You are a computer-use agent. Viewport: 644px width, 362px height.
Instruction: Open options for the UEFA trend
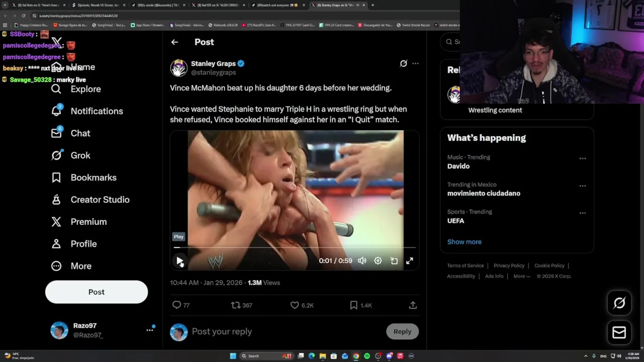[x=583, y=213]
